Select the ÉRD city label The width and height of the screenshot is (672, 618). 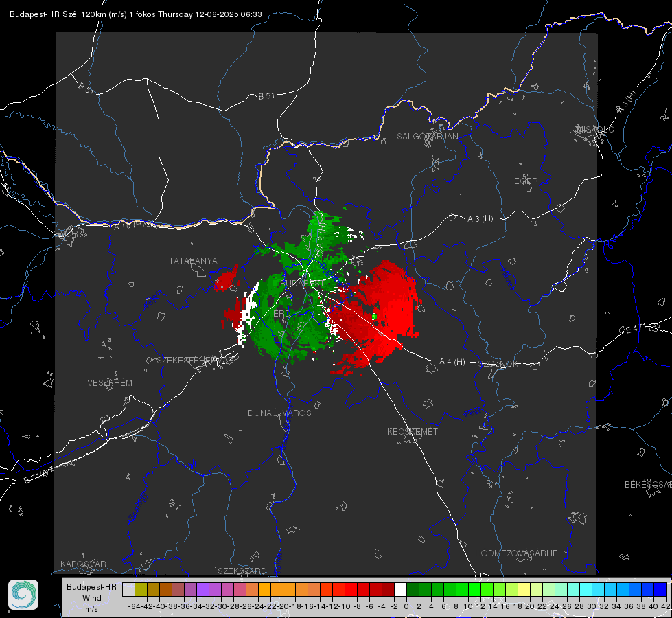click(x=281, y=314)
